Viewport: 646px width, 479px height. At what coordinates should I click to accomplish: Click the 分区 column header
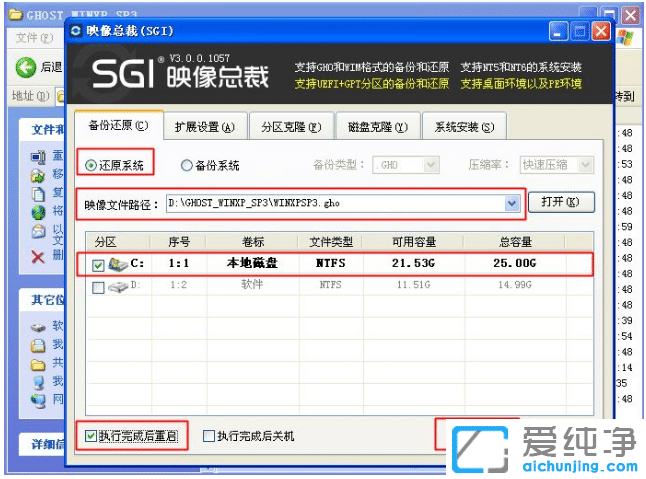tap(118, 241)
